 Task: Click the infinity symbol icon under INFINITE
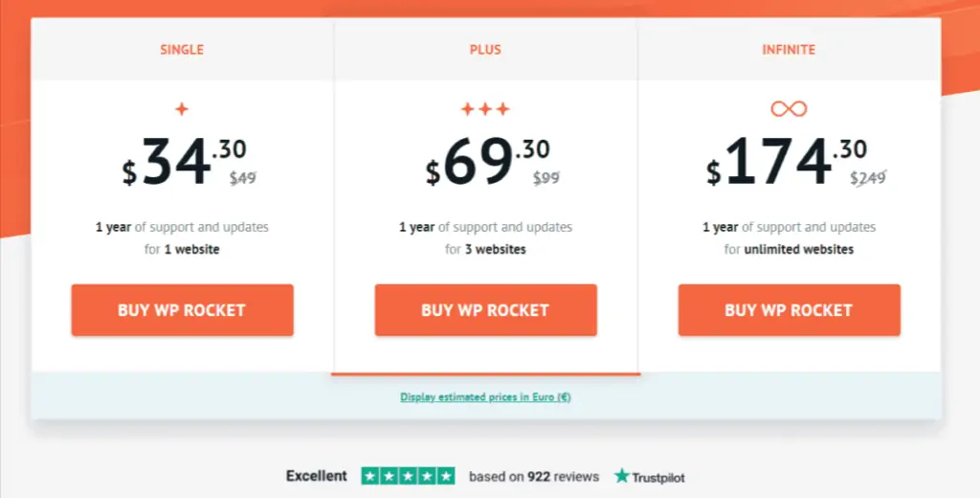[789, 109]
